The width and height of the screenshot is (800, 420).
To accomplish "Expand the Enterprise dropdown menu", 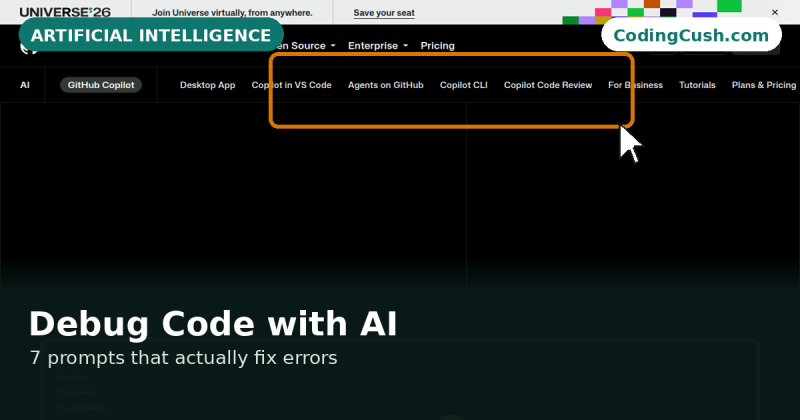I will click(378, 45).
